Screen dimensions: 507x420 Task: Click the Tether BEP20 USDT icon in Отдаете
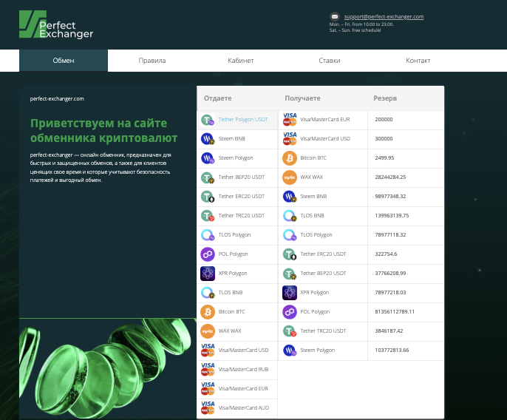(208, 177)
